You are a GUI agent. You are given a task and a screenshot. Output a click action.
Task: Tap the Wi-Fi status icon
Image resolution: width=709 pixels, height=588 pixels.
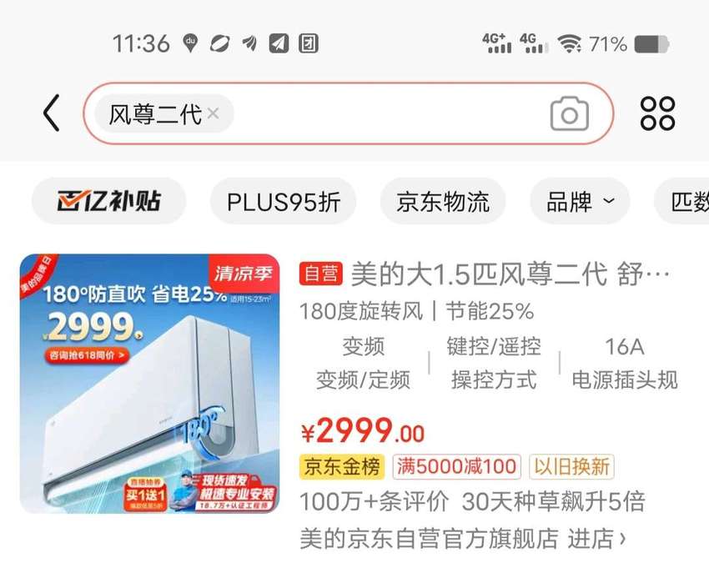coord(570,44)
